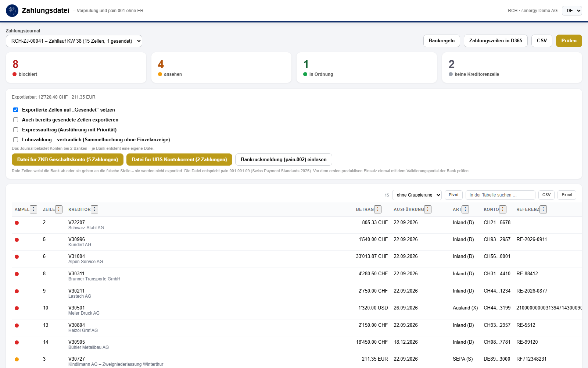Open the Zahlungsjournal dropdown RCH-ZJ-00041

click(x=74, y=41)
